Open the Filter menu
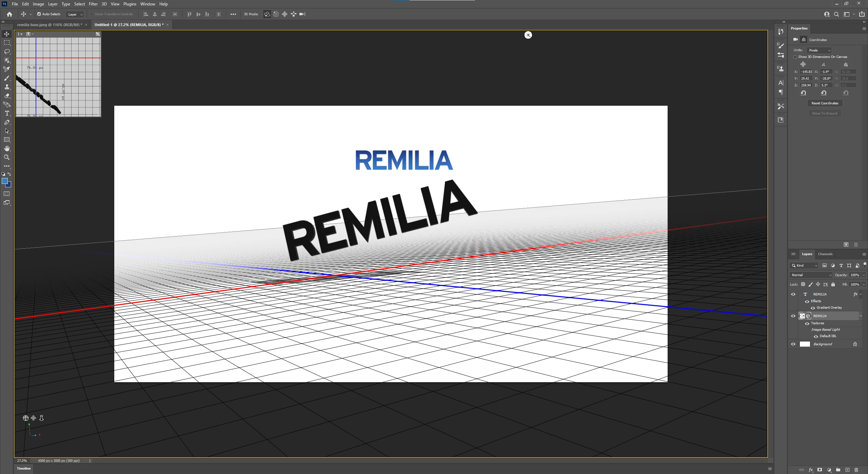This screenshot has height=474, width=868. point(93,4)
